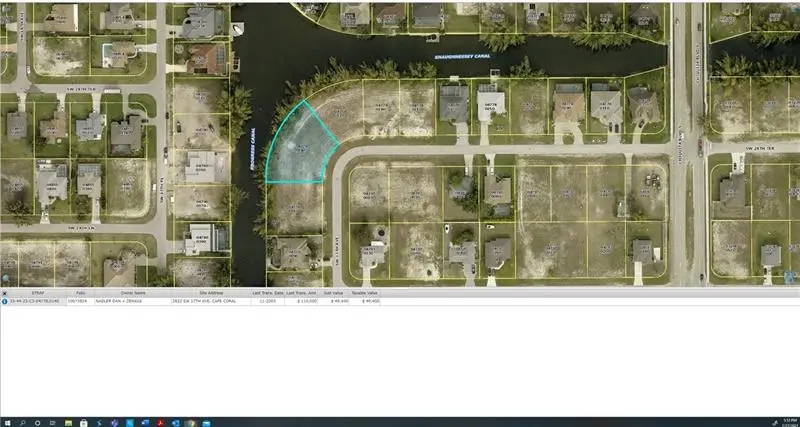
Task: Sort by Just Value column header
Action: point(334,293)
